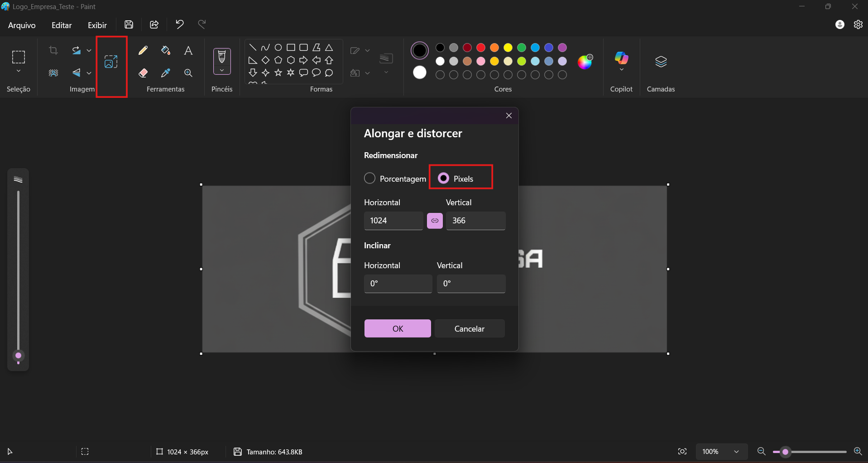Viewport: 868px width, 463px height.
Task: Click the Save icon in the top bar
Action: point(129,24)
